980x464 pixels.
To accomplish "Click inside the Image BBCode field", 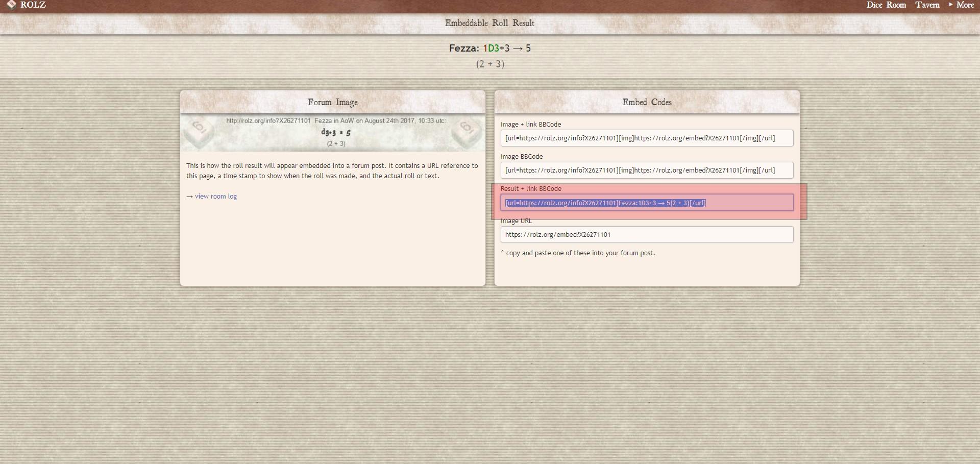I will click(646, 170).
